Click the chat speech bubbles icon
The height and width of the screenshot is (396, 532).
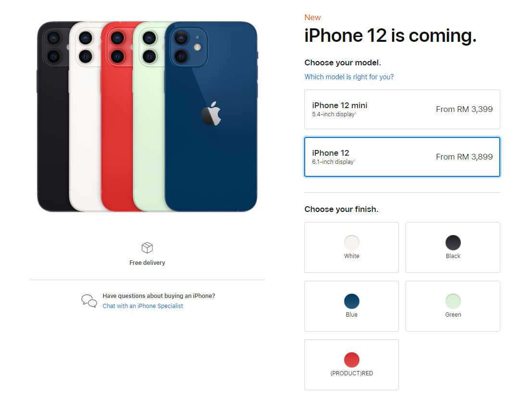[89, 301]
